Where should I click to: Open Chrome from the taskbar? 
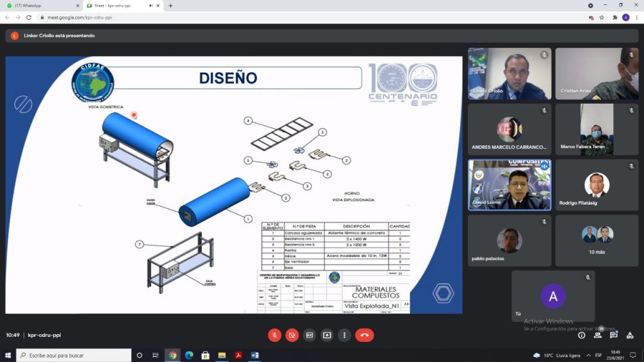point(172,356)
